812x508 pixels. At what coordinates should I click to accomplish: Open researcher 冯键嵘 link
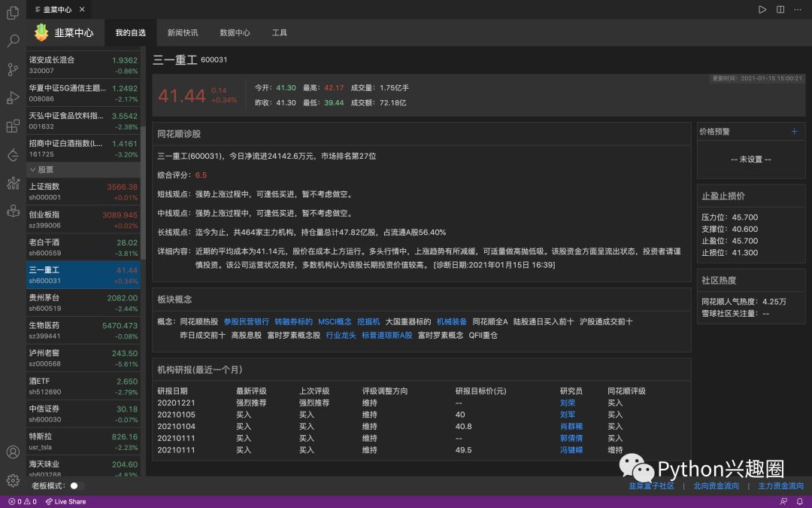571,450
